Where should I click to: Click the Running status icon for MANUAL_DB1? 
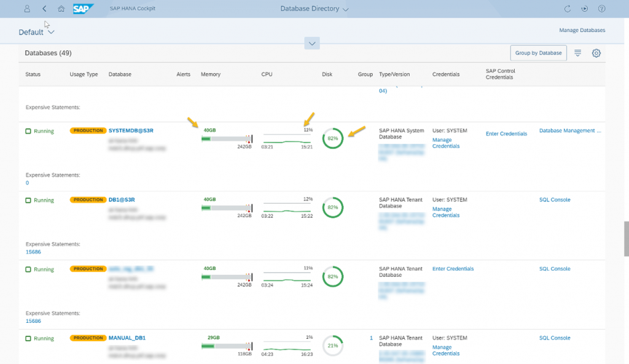click(28, 338)
